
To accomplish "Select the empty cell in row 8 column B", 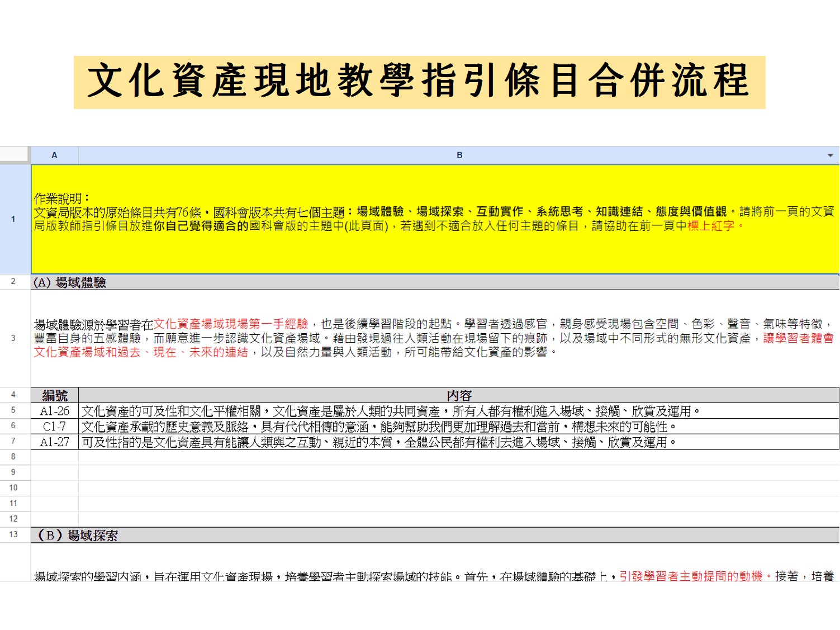I will [459, 457].
